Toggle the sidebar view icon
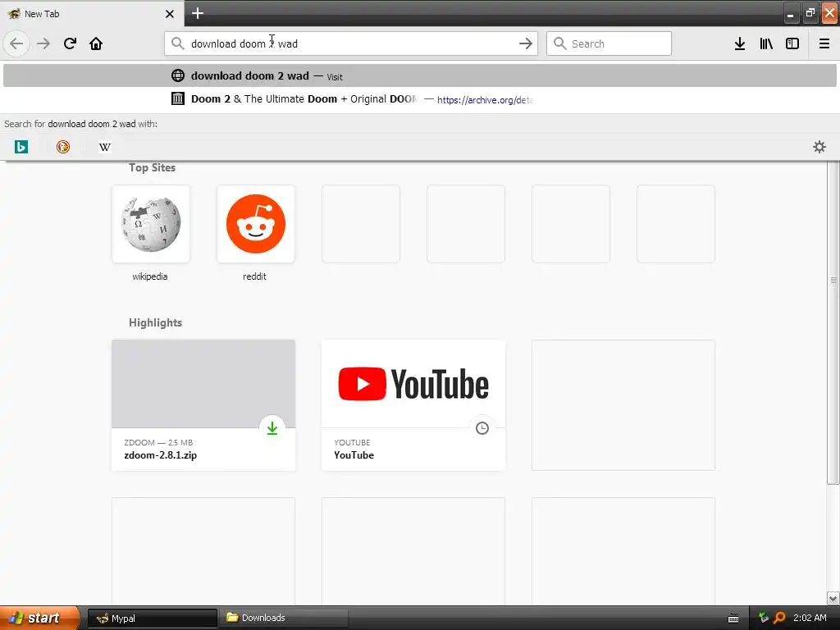 [x=792, y=43]
